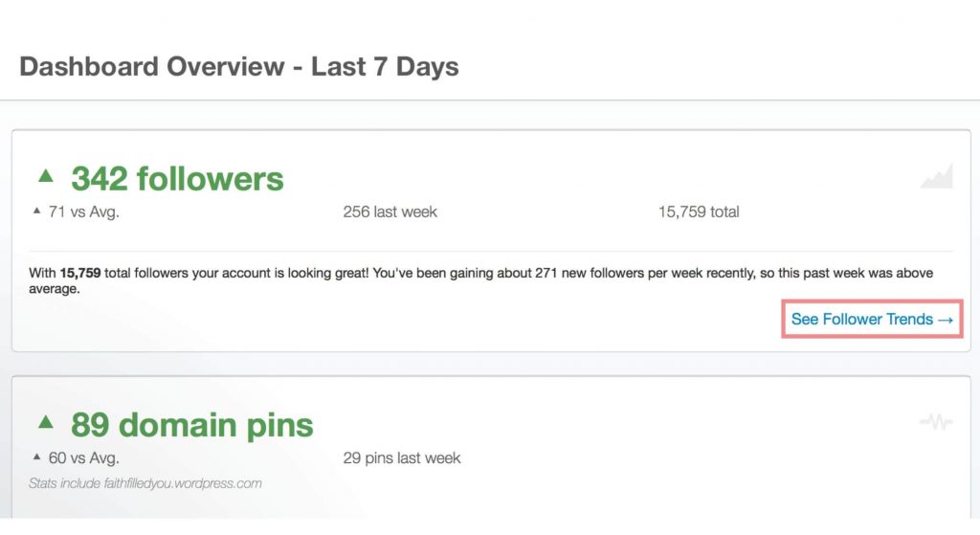Click the 71 vs Avg. text
Image resolution: width=980 pixels, height=535 pixels.
(x=84, y=212)
